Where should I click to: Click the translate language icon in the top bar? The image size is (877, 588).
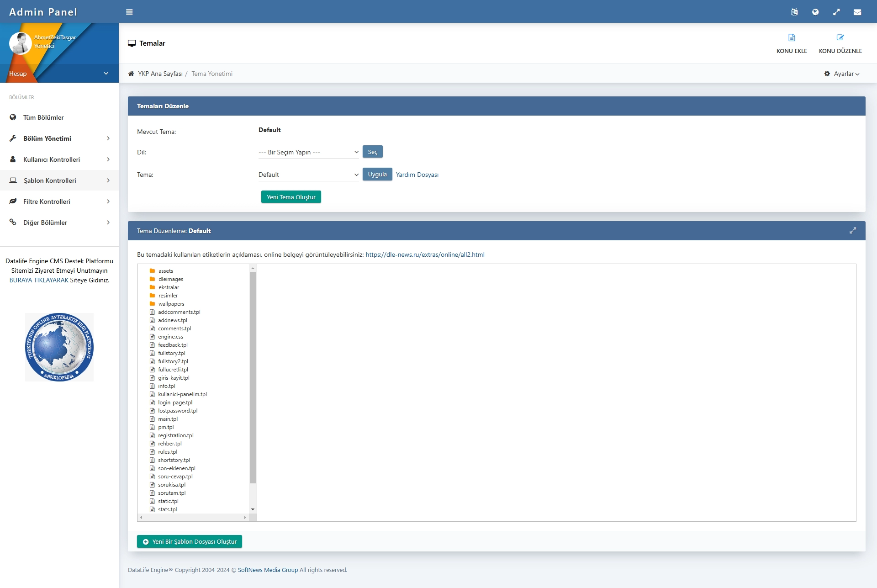coord(794,12)
